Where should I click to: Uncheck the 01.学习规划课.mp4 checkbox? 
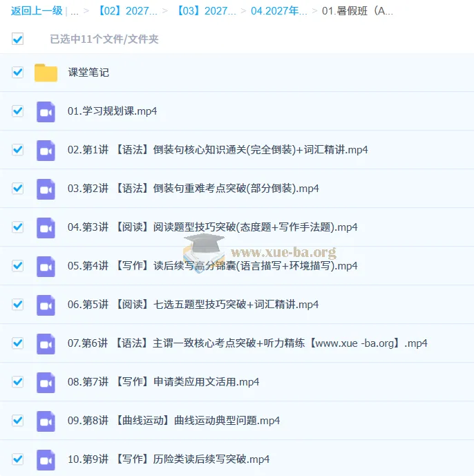17,111
